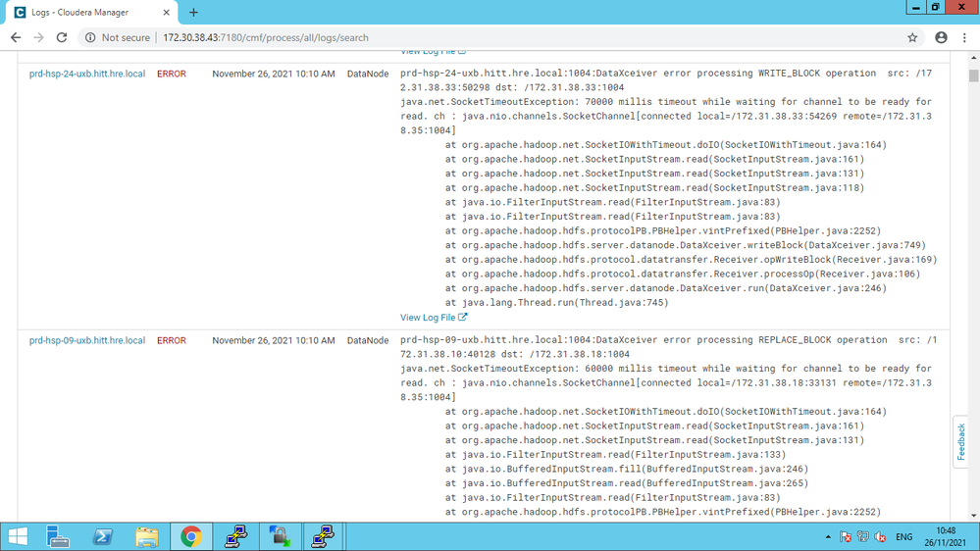This screenshot has height=551, width=980.
Task: Click ERROR level of prd-hsp-24 entry
Action: coord(172,74)
